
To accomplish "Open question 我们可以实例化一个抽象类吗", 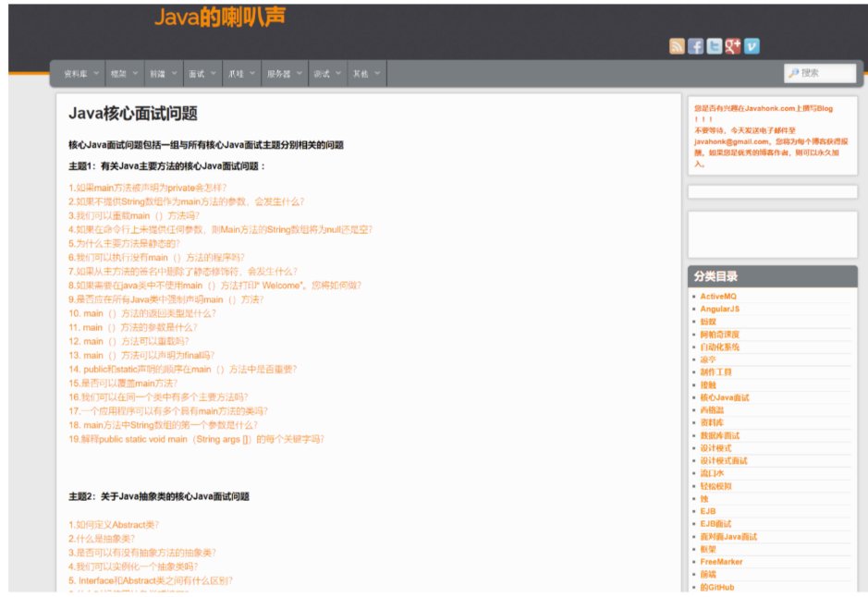I will (x=133, y=567).
